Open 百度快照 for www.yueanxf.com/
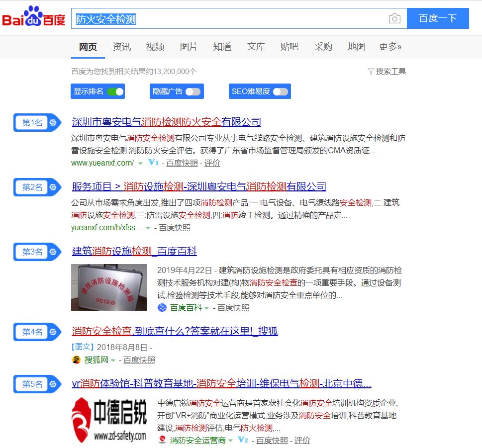The image size is (482, 448). tap(182, 163)
